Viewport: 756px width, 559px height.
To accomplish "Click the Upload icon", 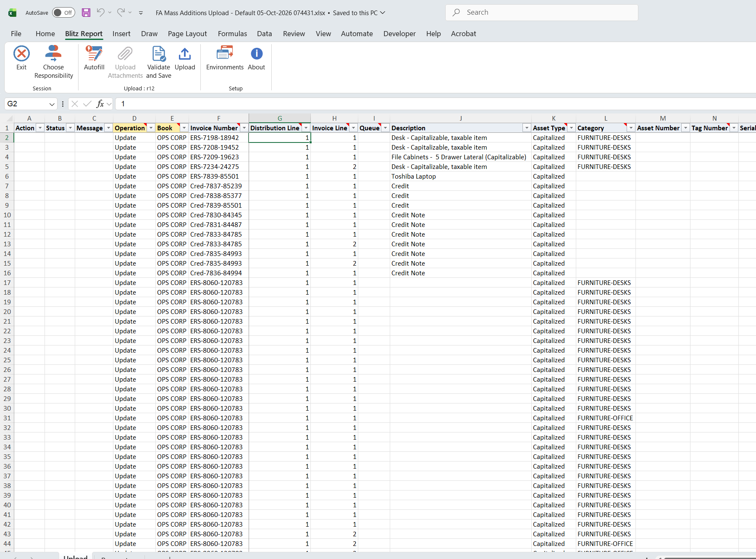I will (x=185, y=54).
